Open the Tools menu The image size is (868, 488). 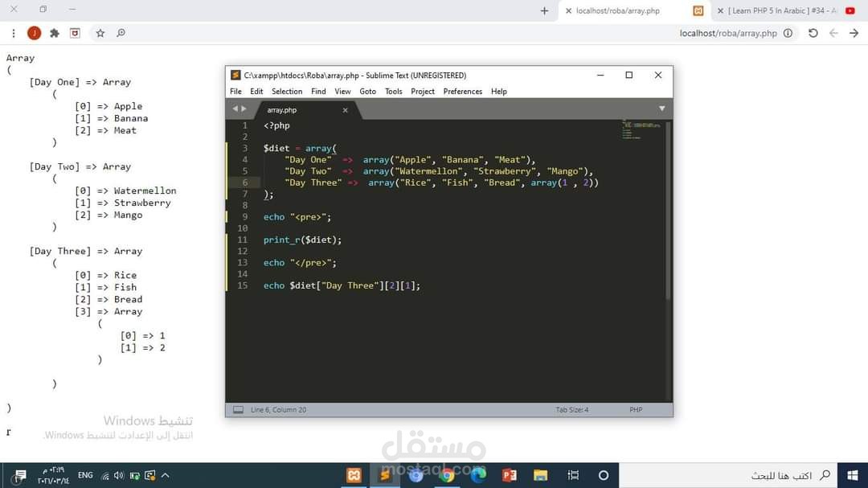coord(394,92)
